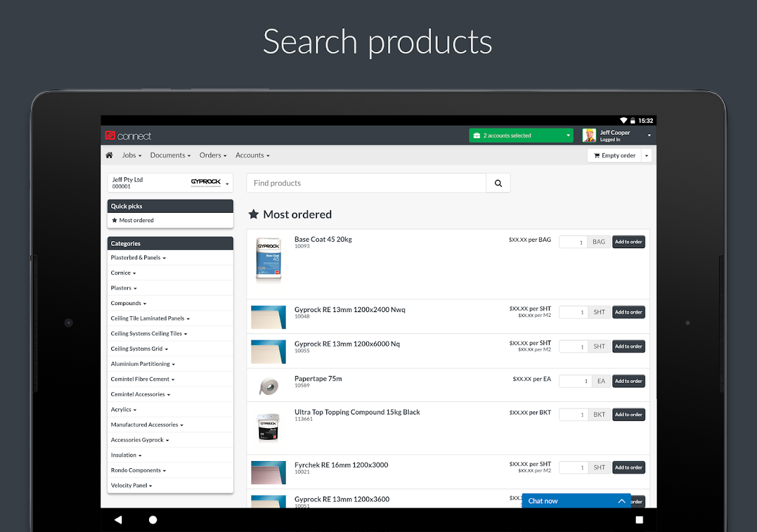Expand the Cornice category
Viewport: 757px width, 532px height.
pyautogui.click(x=170, y=273)
